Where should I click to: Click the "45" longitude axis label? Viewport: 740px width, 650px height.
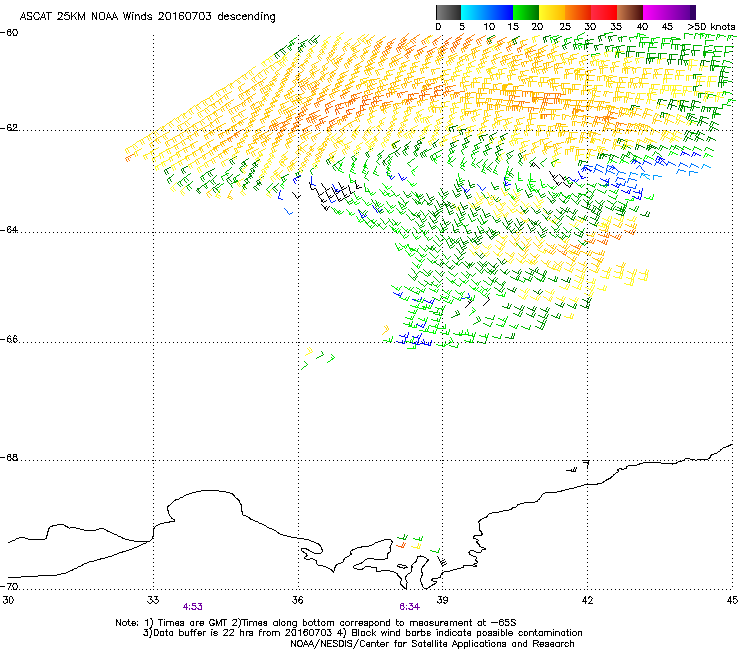click(732, 600)
